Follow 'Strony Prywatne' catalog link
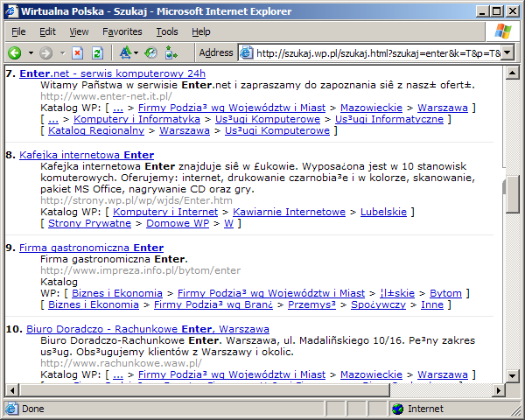This screenshot has height=420, width=525. (x=90, y=223)
